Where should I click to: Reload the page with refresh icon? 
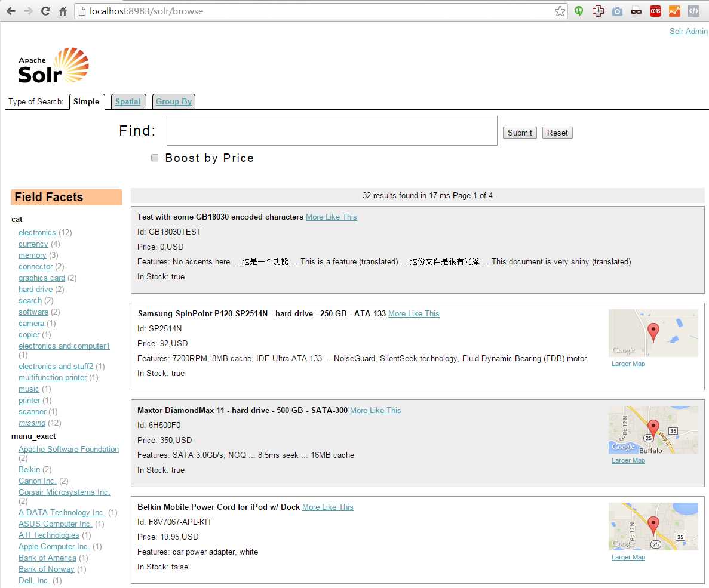[x=45, y=11]
